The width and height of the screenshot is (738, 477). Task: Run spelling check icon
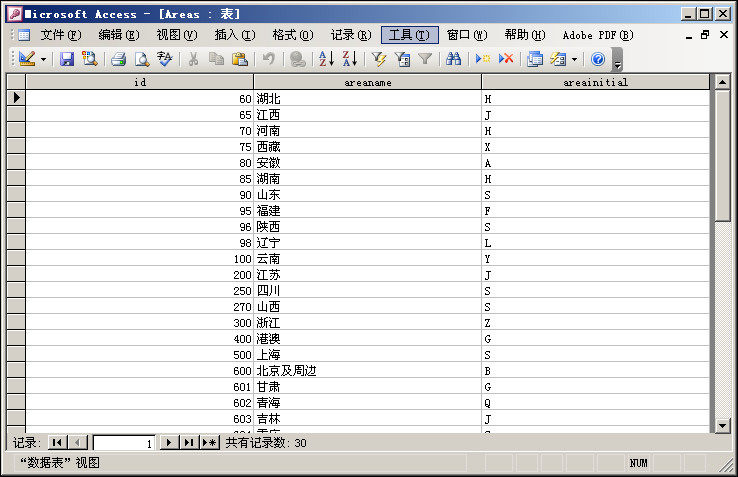click(x=164, y=59)
